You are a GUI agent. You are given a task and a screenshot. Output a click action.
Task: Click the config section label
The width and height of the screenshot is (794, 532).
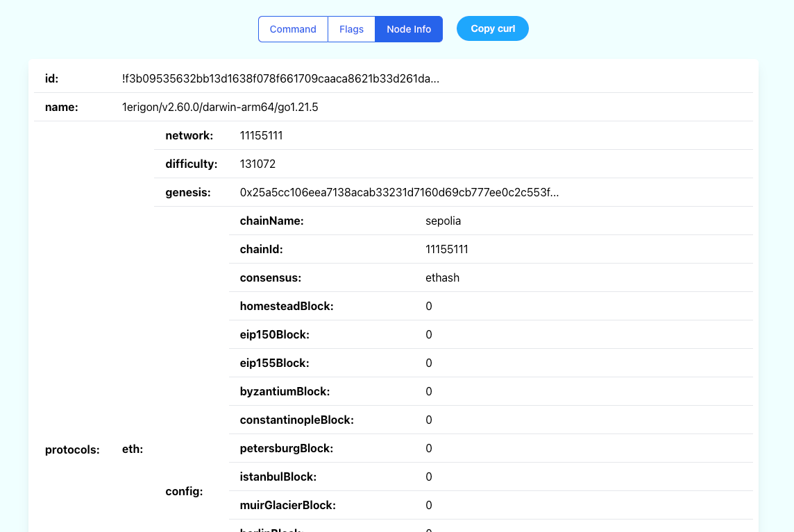(x=184, y=492)
